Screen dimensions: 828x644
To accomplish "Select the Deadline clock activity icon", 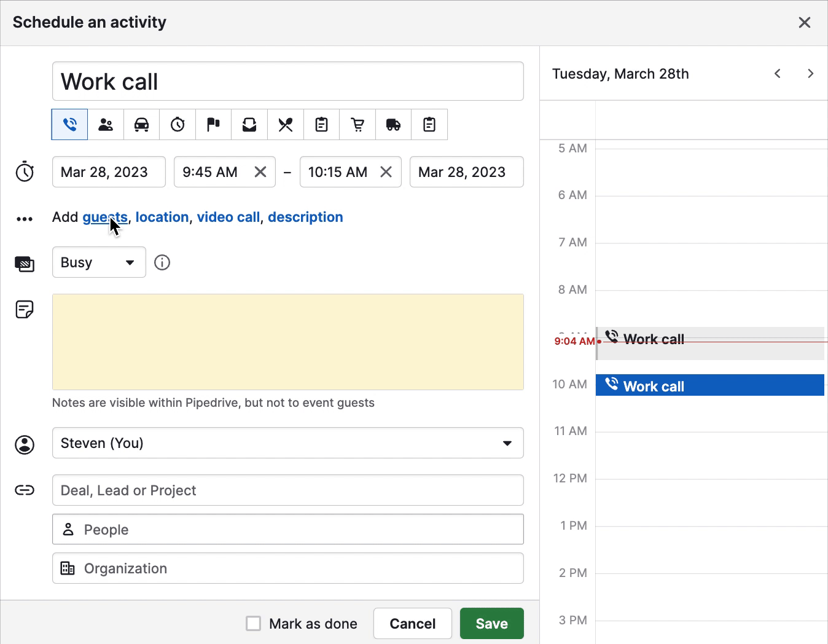I will (x=177, y=124).
